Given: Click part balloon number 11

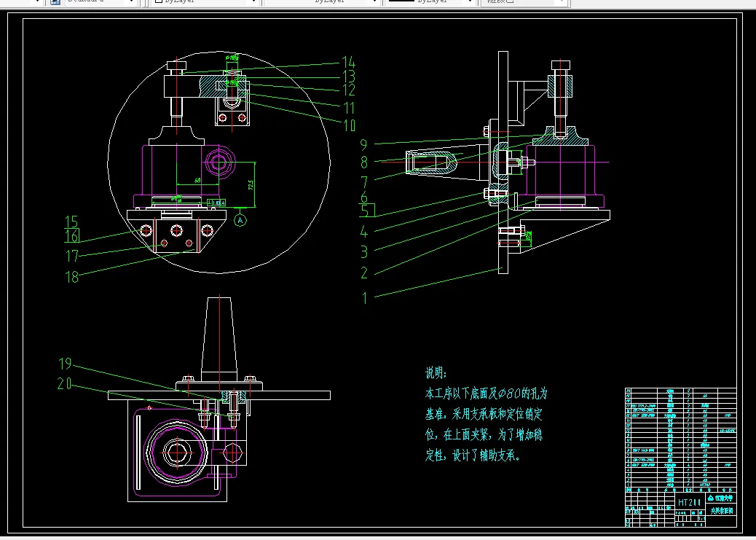Looking at the screenshot, I should [x=349, y=108].
